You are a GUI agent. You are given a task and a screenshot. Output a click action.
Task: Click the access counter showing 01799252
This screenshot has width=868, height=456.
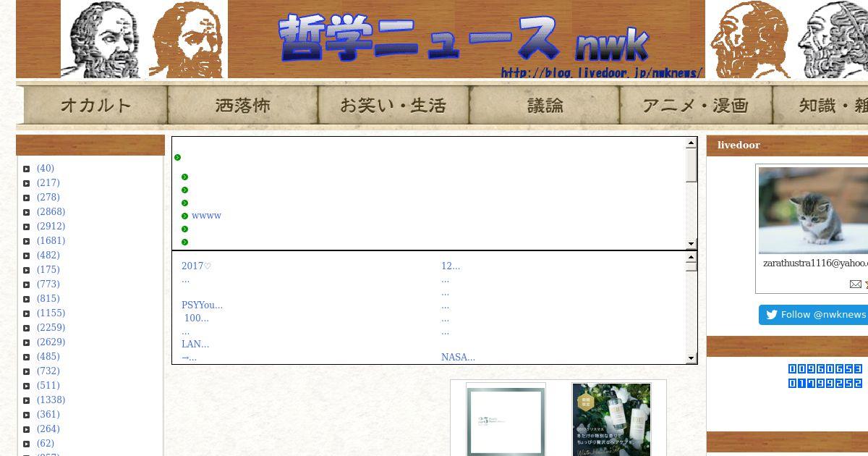825,384
